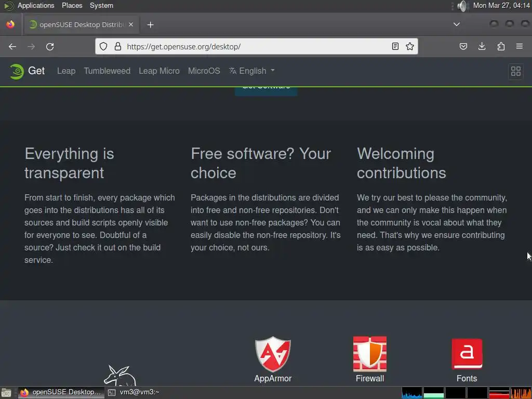Navigate to Leap Micro
The image size is (532, 399).
point(159,71)
